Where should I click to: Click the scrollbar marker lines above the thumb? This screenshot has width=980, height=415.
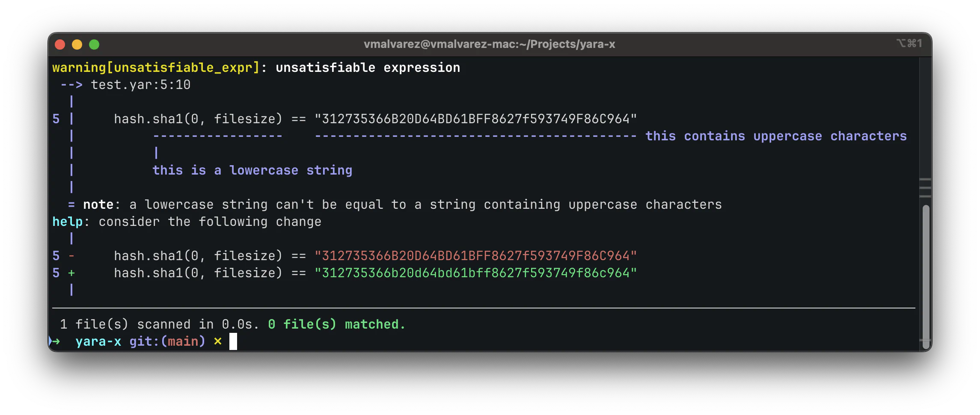tap(925, 187)
